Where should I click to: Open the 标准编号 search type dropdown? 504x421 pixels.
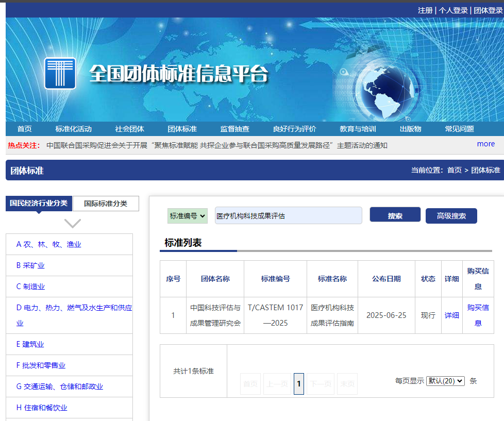coord(188,216)
